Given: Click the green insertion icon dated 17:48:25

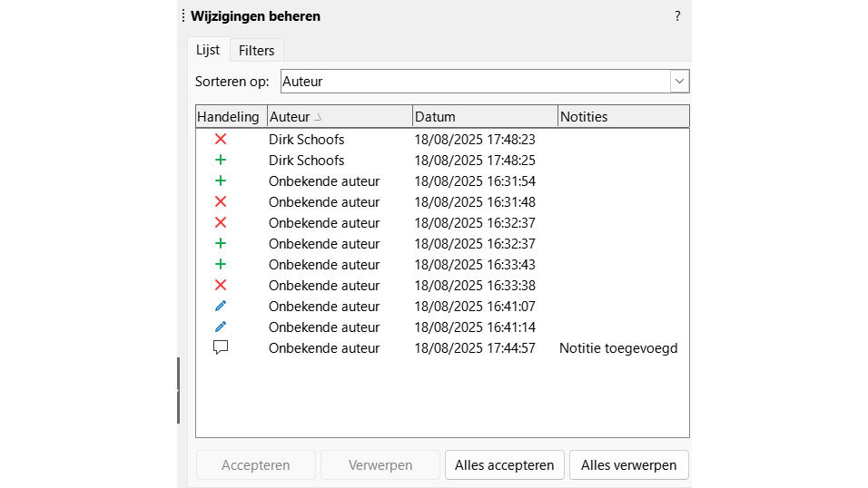Looking at the screenshot, I should (x=221, y=161).
